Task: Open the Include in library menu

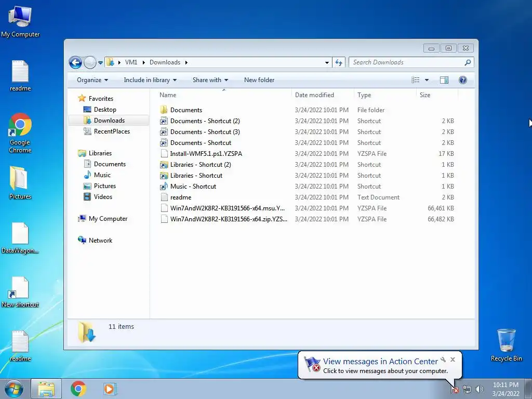Action: (x=150, y=80)
